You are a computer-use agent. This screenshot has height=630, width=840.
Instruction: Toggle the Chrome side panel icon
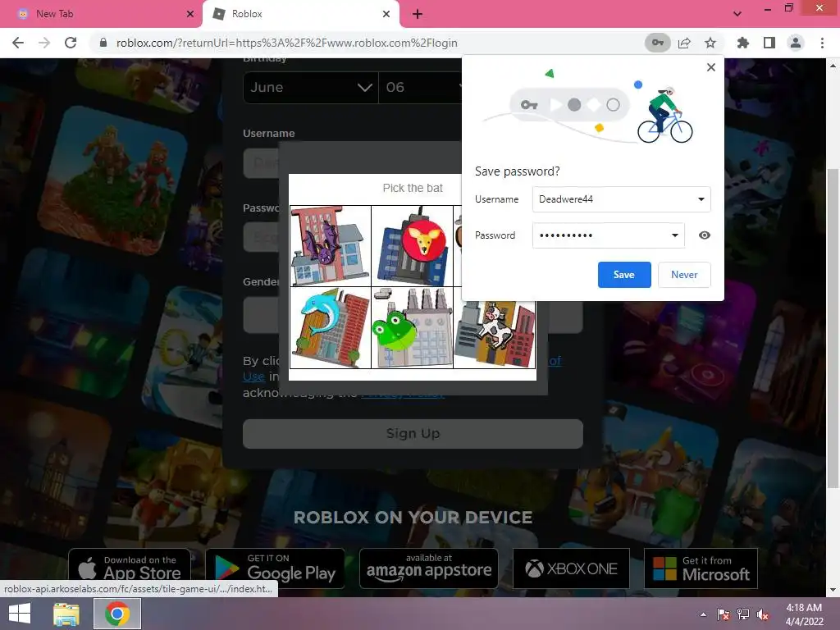769,43
